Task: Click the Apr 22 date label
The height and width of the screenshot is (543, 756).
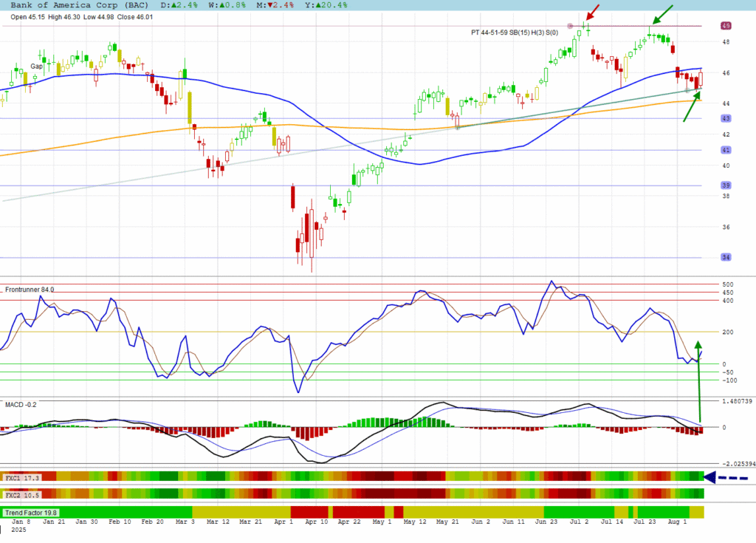Action: [x=349, y=522]
